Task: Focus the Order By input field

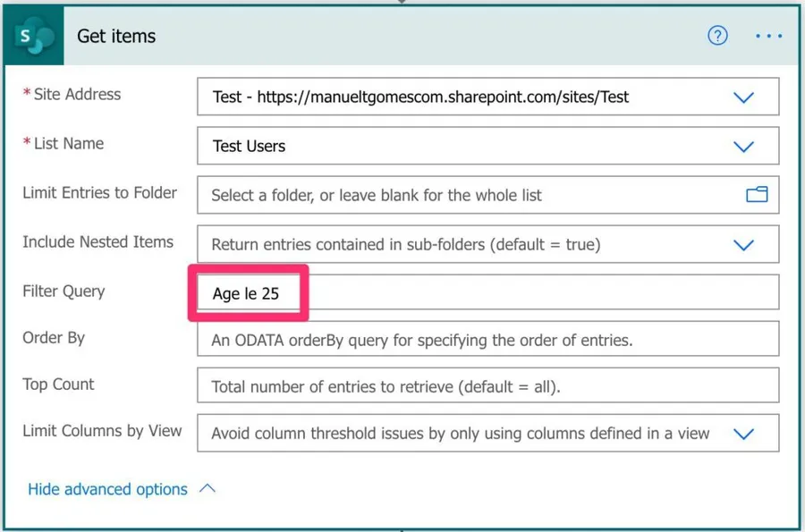Action: pyautogui.click(x=487, y=340)
